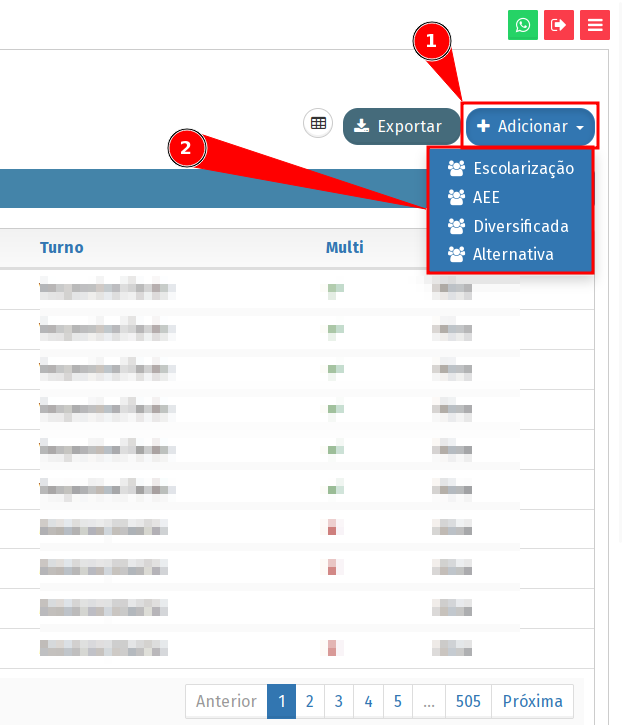
Task: Jump to page 4
Action: click(369, 701)
